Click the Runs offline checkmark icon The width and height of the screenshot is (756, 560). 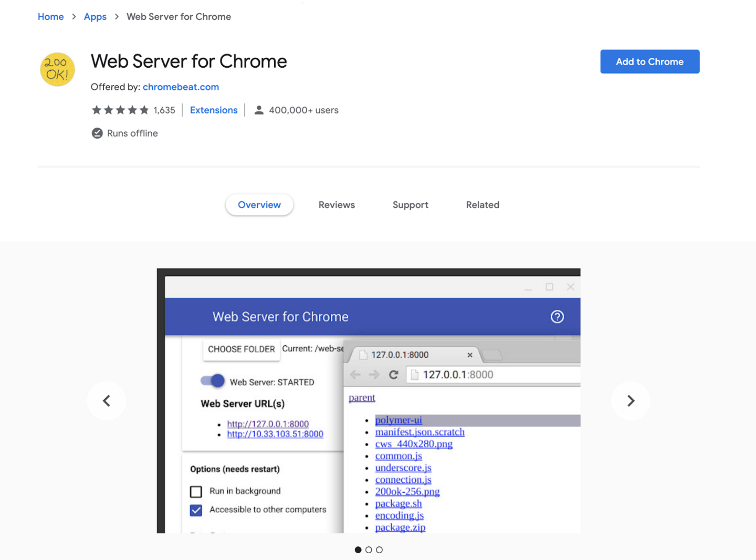click(97, 133)
